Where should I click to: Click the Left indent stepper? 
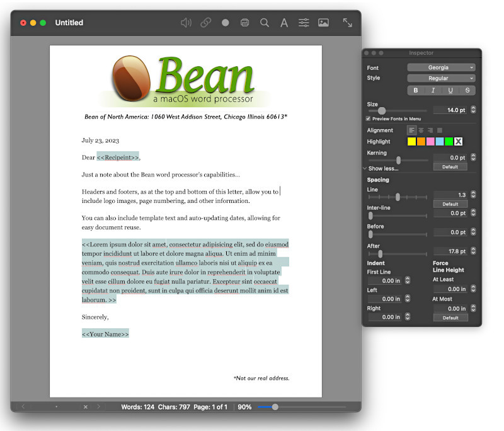point(408,299)
